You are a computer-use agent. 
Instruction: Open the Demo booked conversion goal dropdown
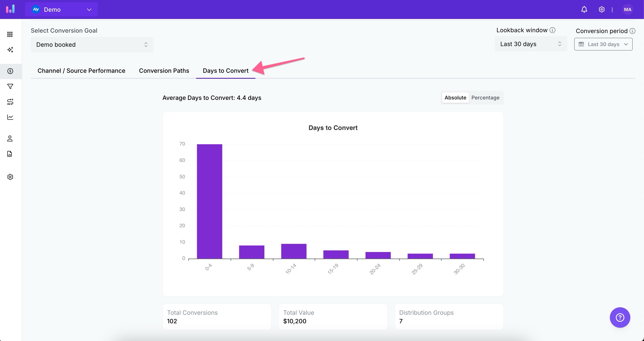click(x=92, y=45)
